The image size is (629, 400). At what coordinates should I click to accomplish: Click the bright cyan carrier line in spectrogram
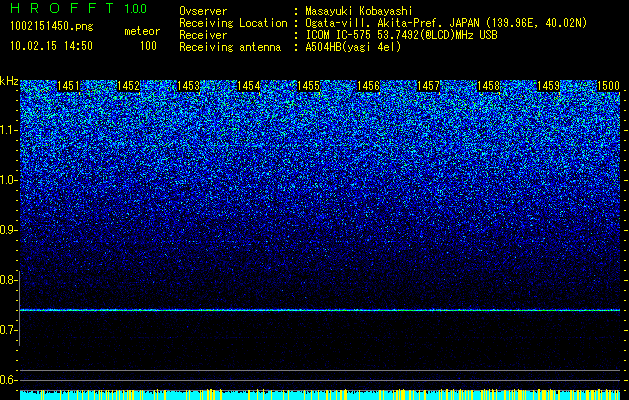tap(320, 310)
